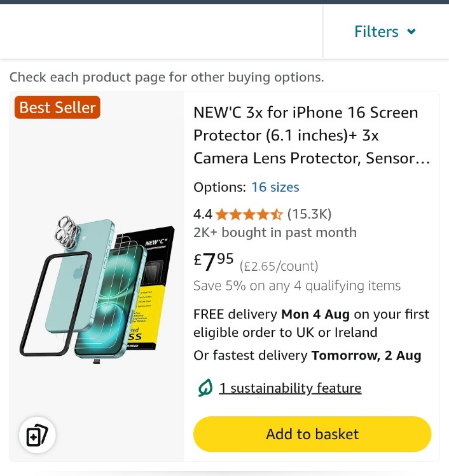Tap the chevron arrow beside Filters
This screenshot has width=449, height=476.
411,31
